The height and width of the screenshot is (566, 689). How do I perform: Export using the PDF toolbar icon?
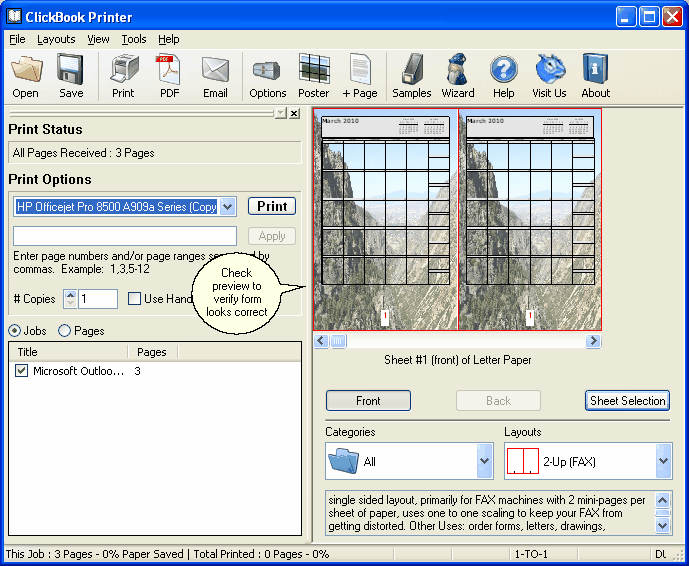[169, 69]
